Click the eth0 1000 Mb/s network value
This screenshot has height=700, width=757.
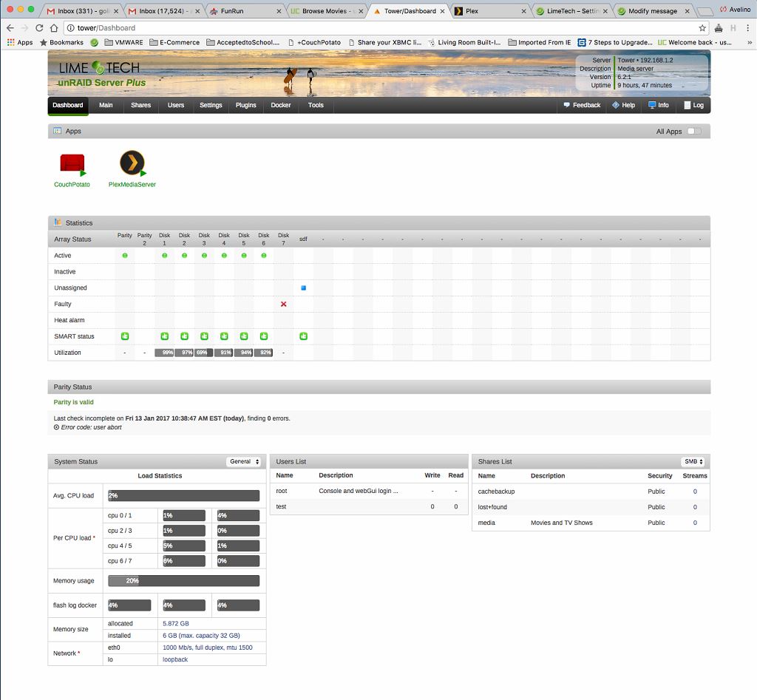click(x=208, y=648)
